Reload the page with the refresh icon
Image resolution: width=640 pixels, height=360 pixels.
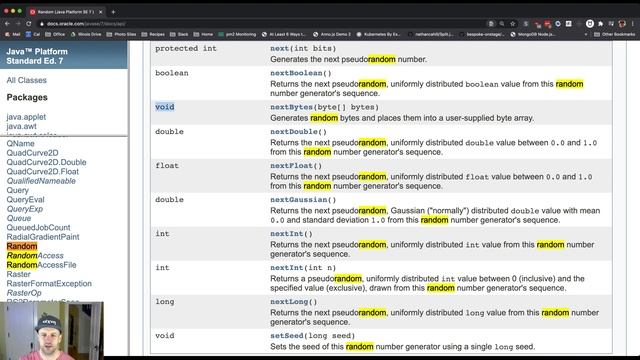click(x=29, y=24)
